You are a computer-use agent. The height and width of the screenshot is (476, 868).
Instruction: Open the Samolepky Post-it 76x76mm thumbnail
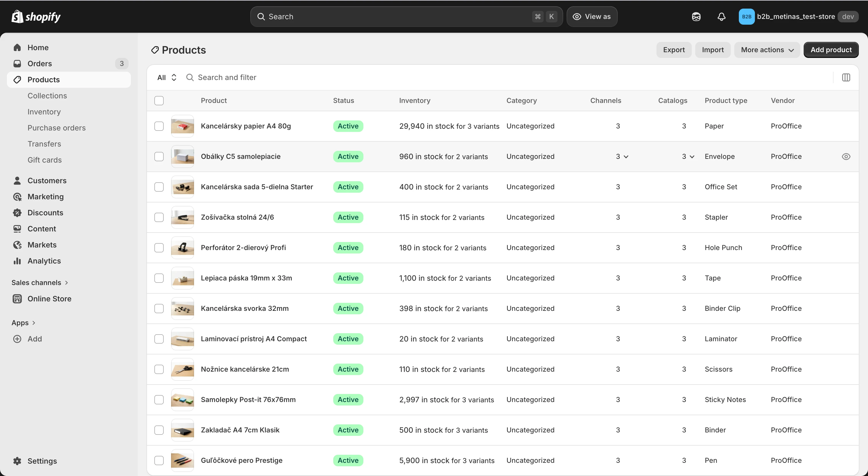[182, 400]
